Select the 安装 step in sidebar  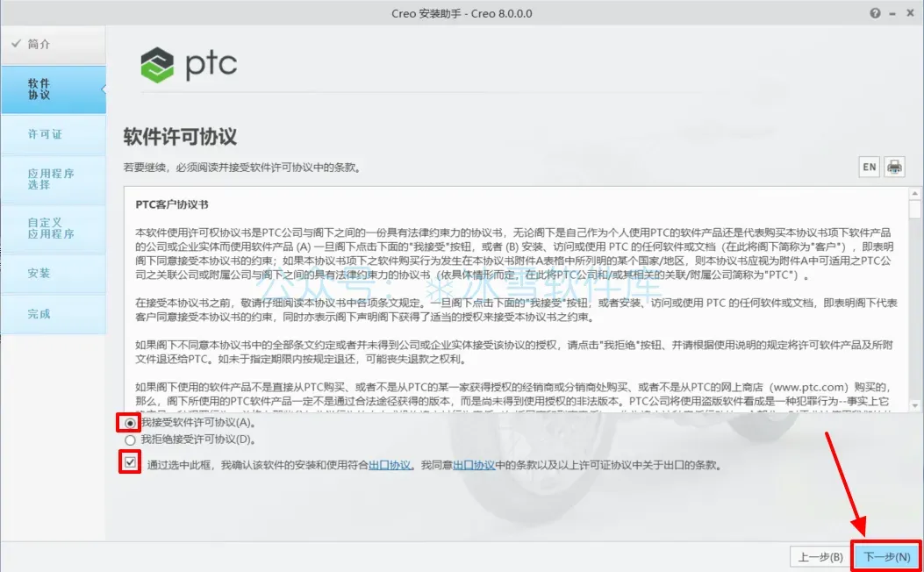[x=53, y=274]
